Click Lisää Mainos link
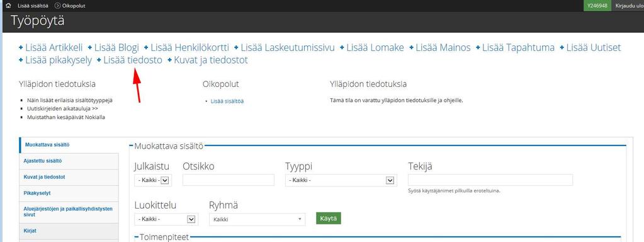 pyautogui.click(x=443, y=47)
